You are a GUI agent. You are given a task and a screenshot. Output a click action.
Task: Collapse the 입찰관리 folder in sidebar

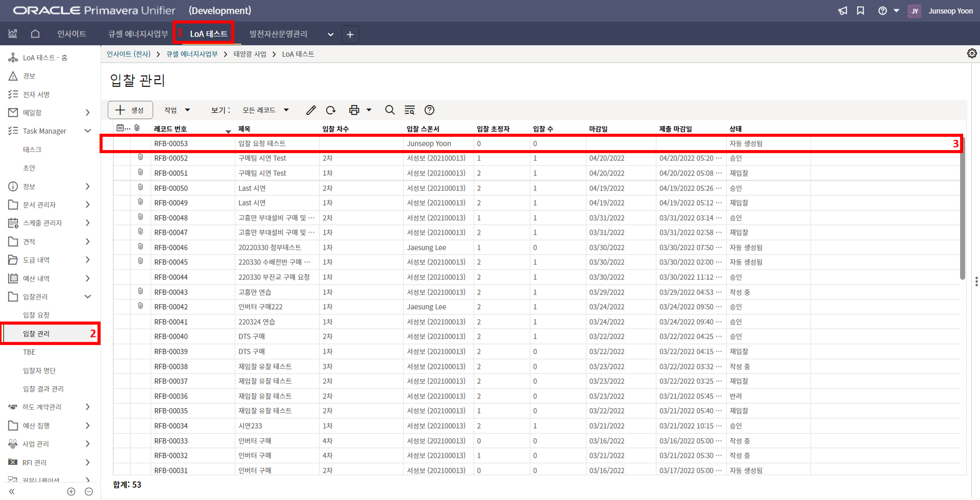(88, 296)
